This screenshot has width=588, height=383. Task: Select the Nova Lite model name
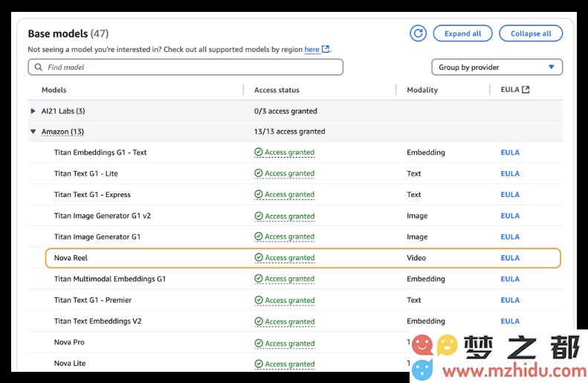pos(70,363)
